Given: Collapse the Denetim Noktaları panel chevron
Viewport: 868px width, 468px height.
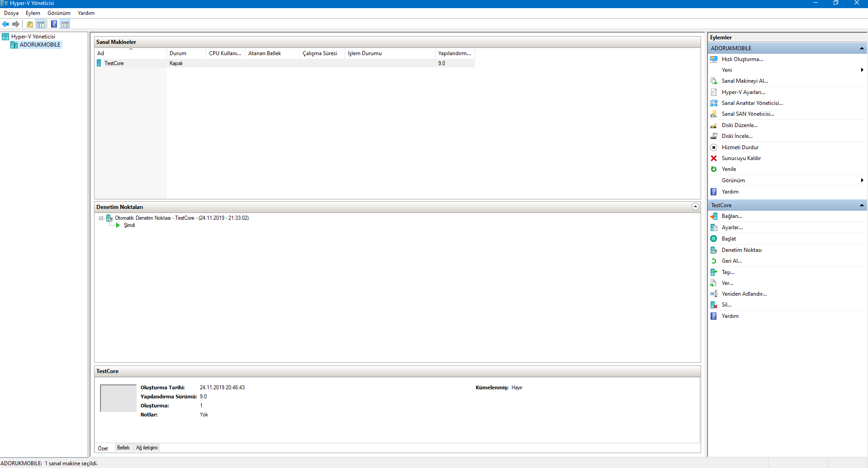Looking at the screenshot, I should [695, 207].
